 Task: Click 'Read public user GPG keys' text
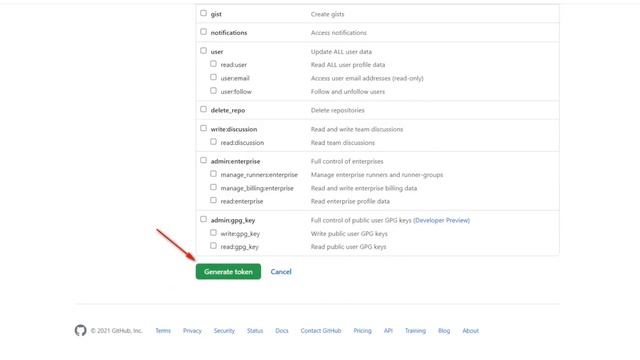(x=348, y=247)
